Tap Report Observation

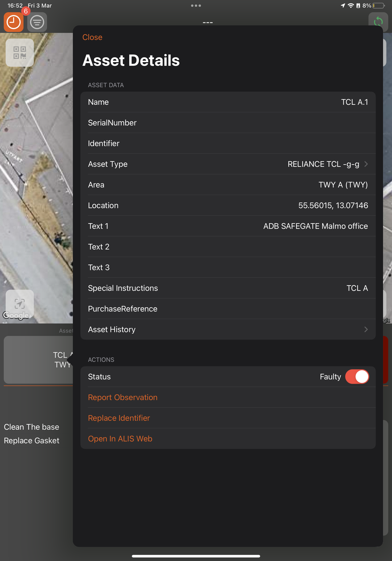point(123,397)
